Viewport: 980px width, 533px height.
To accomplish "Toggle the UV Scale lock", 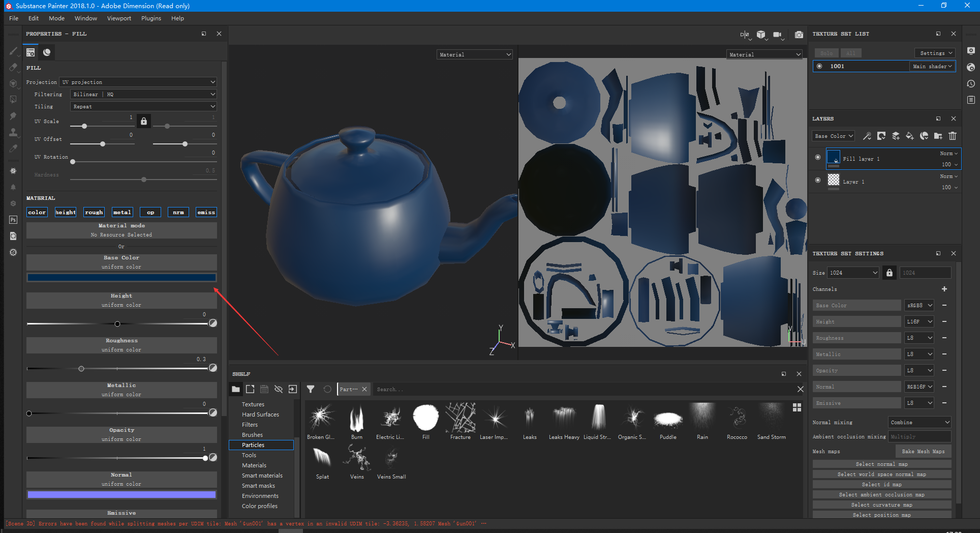I will click(144, 121).
